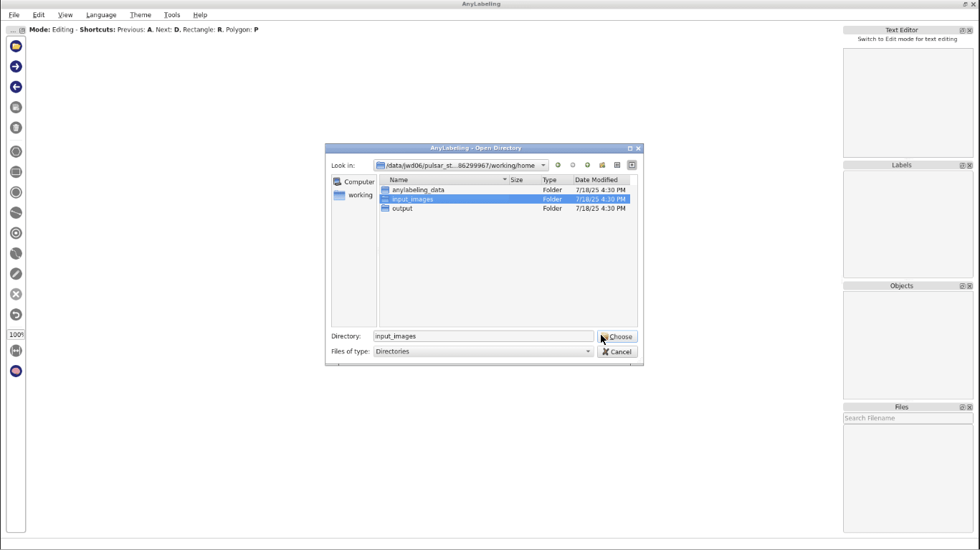
Task: Sort by the Name column header
Action: [444, 180]
